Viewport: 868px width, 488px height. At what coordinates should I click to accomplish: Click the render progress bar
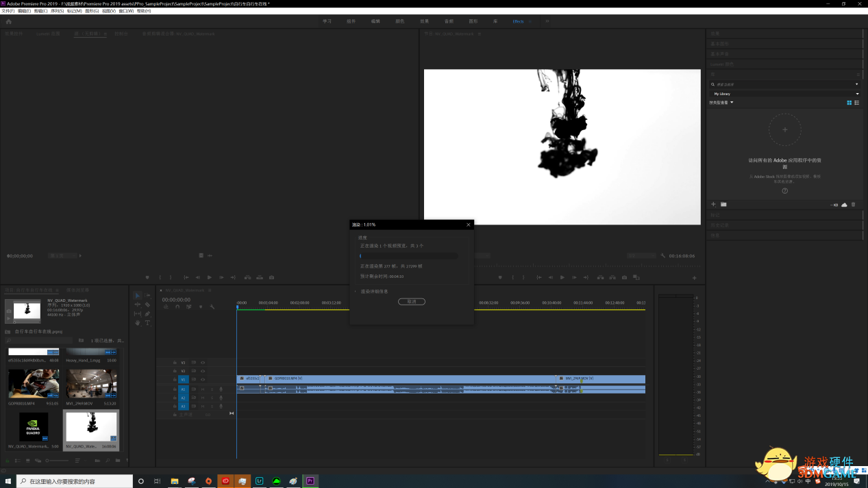pyautogui.click(x=408, y=256)
